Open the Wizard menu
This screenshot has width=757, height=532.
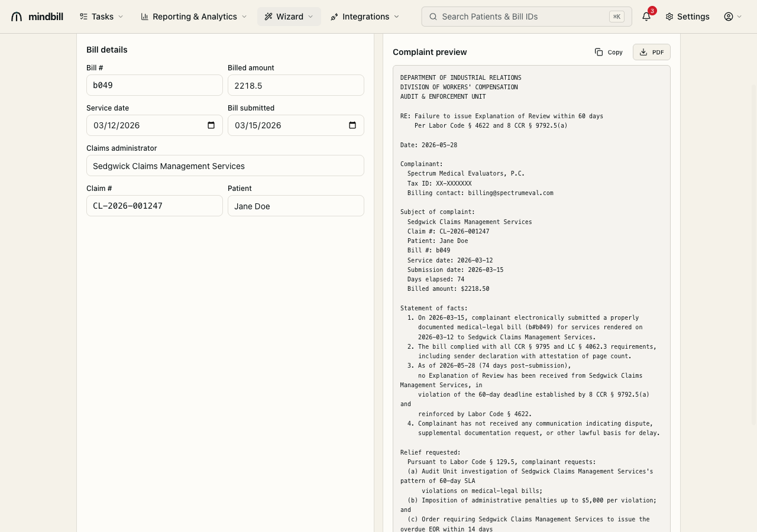coord(289,17)
